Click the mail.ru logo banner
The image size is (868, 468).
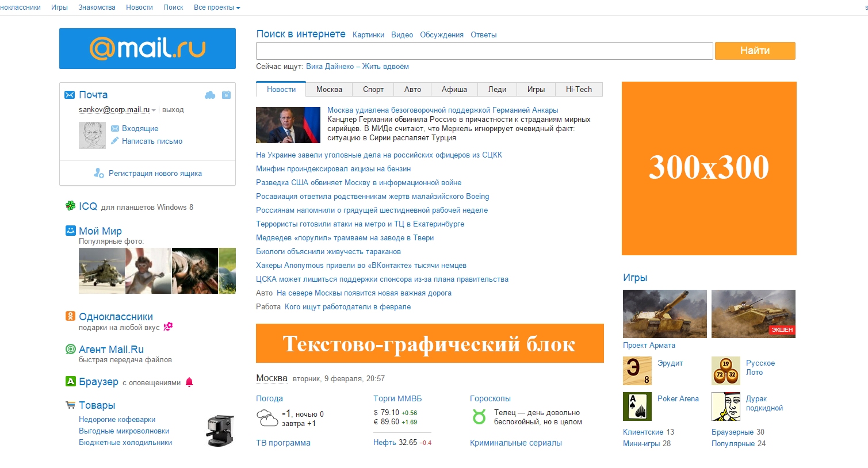147,49
